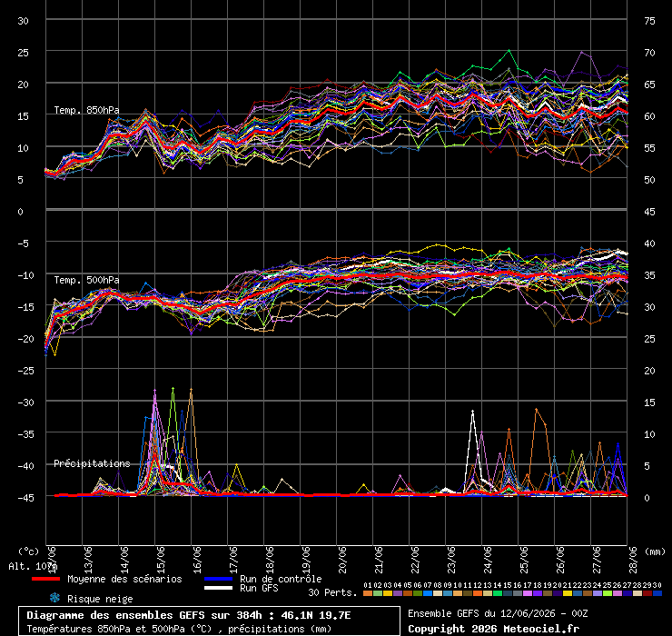
Task: Click the 24/06 date label
Action: (488, 560)
